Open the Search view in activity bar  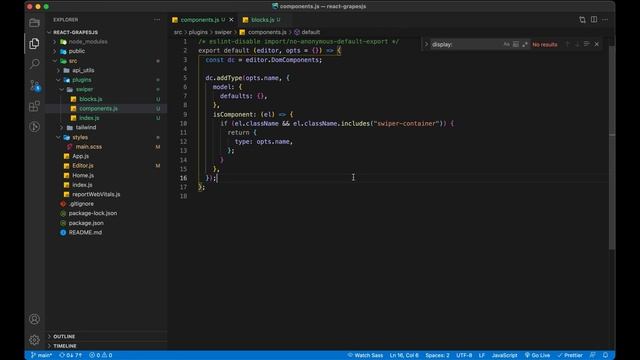[x=34, y=64]
